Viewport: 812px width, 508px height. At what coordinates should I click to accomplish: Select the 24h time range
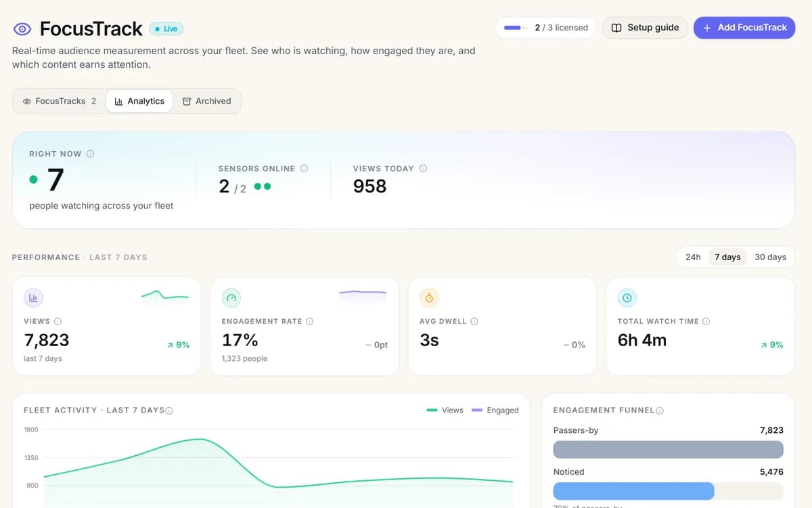click(693, 257)
